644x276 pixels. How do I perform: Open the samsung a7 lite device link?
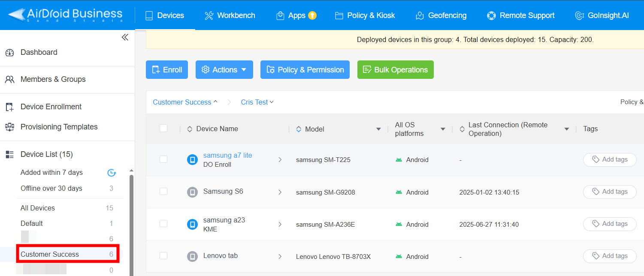coord(228,156)
